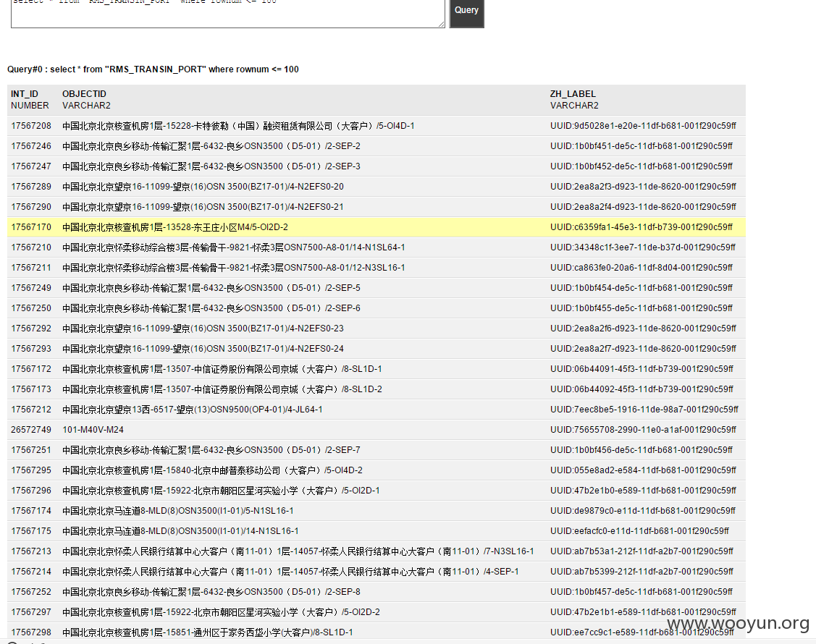
Task: Select INT_ID cell 17567175
Action: [31, 532]
